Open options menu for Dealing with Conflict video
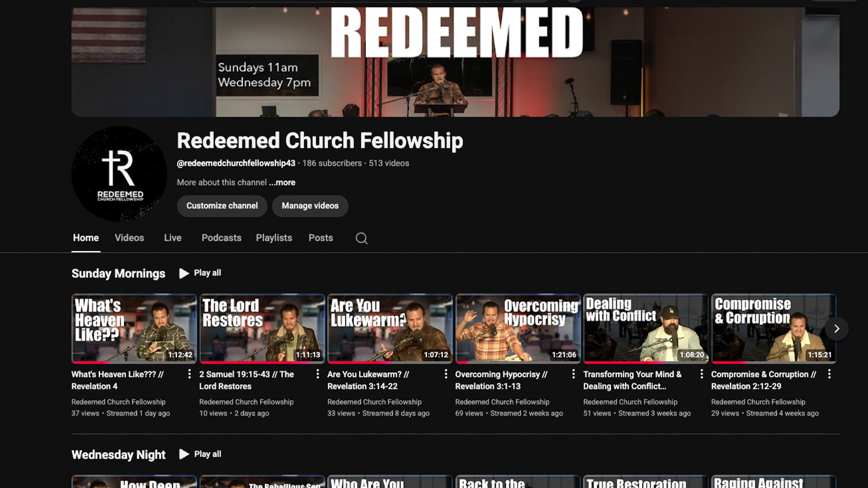868x488 pixels. [701, 374]
